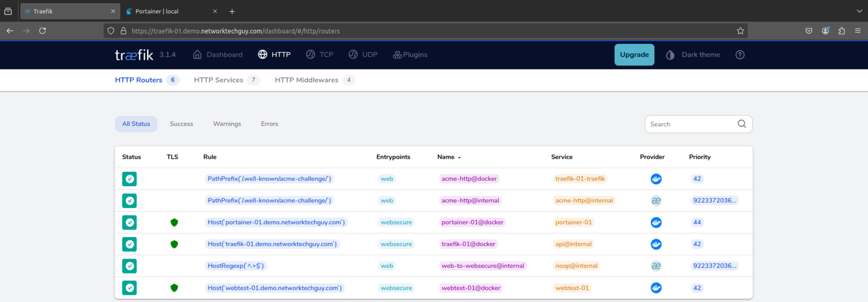This screenshot has width=868, height=302.
Task: Click Docker provider icon for portainer-01@docker
Action: [656, 222]
